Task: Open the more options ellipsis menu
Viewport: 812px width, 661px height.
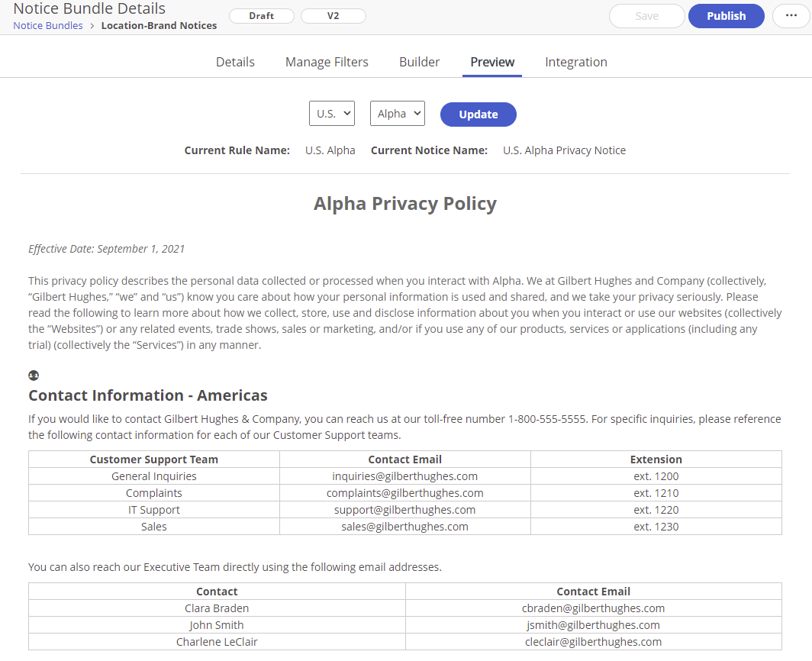Action: tap(791, 15)
